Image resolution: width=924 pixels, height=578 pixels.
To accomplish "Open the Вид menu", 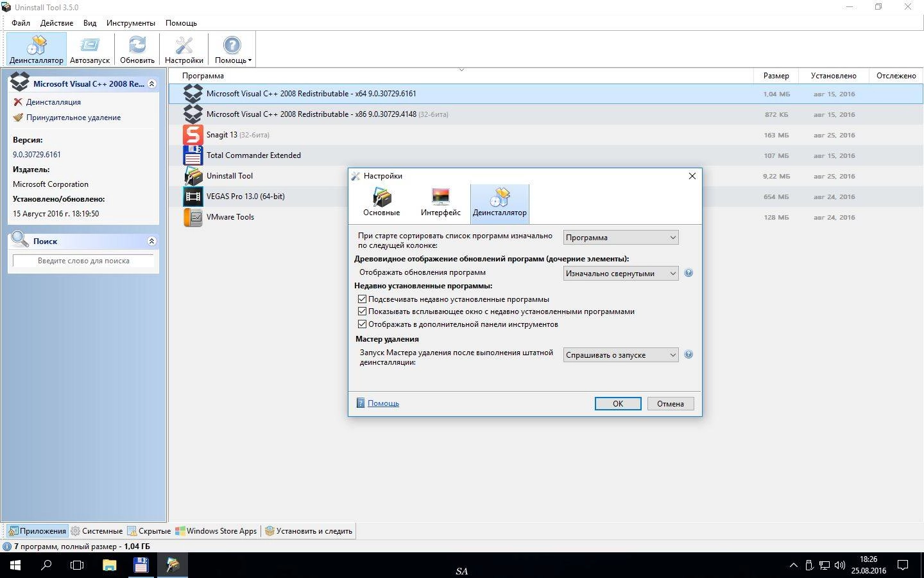I will click(x=90, y=23).
